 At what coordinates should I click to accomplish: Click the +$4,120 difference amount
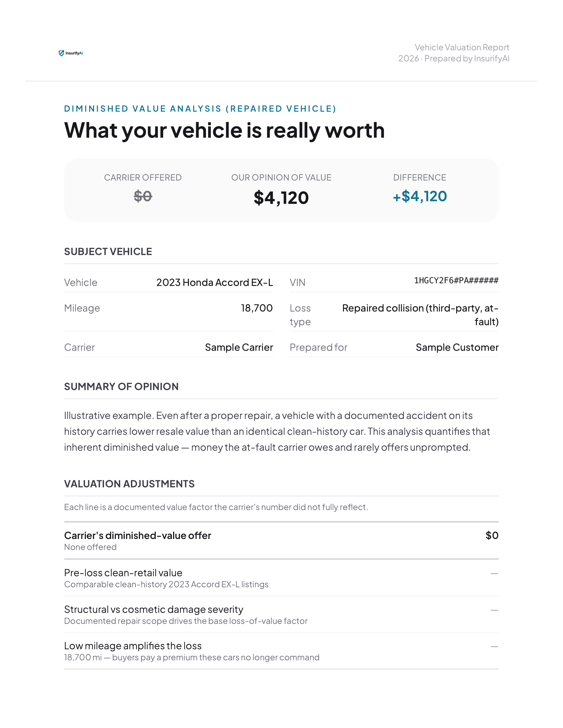tap(419, 196)
